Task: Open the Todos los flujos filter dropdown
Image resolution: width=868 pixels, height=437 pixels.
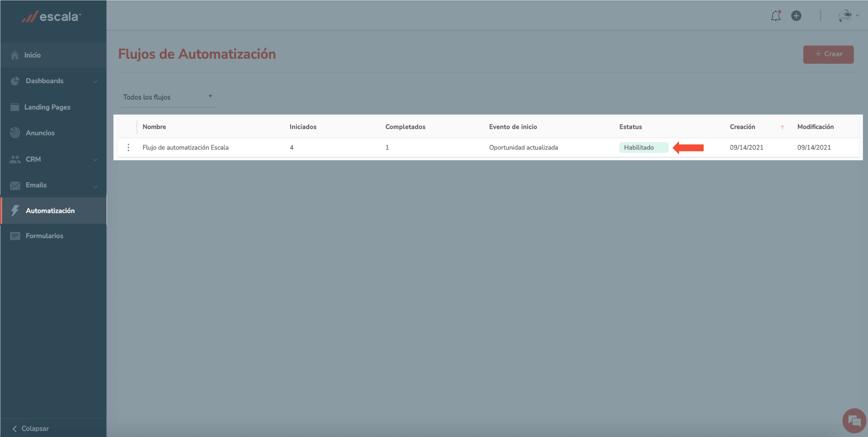Action: (169, 97)
